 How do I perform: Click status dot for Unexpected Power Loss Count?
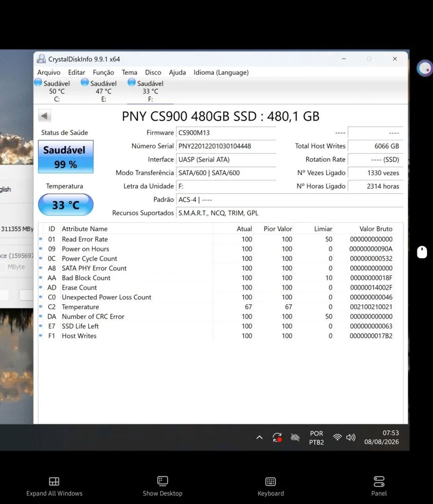tap(41, 297)
